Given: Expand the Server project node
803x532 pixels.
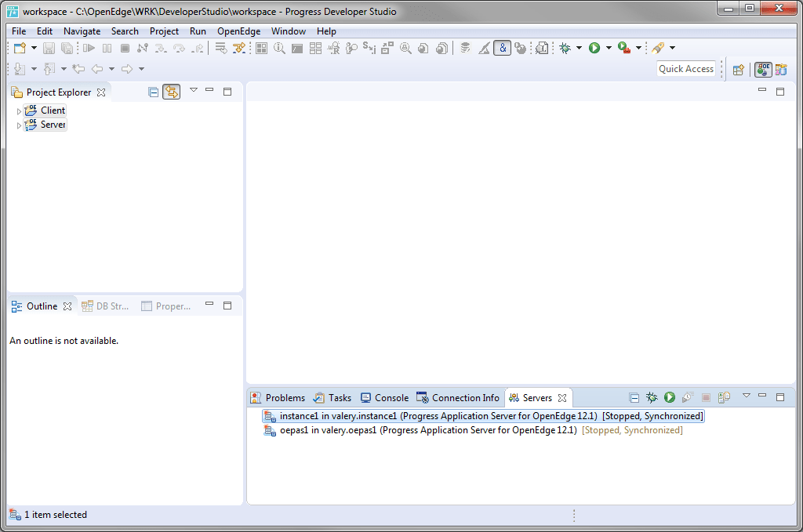Looking at the screenshot, I should [19, 125].
